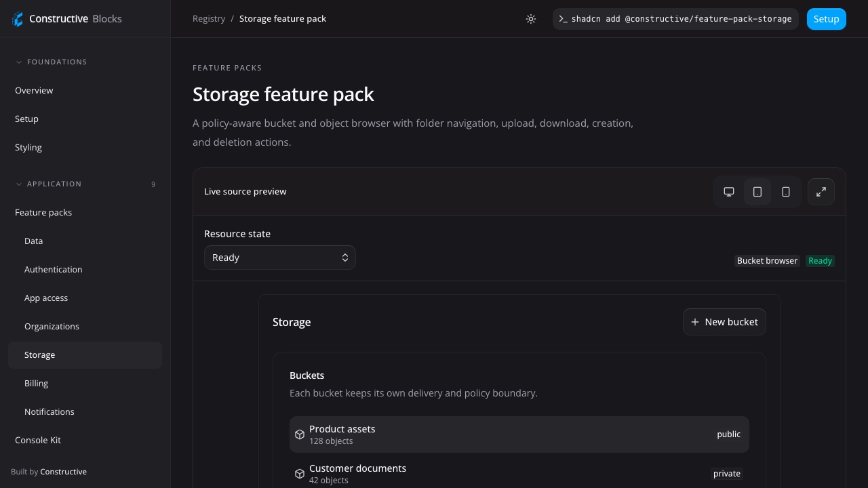This screenshot has width=868, height=488.
Task: Click the New bucket button
Action: [724, 322]
